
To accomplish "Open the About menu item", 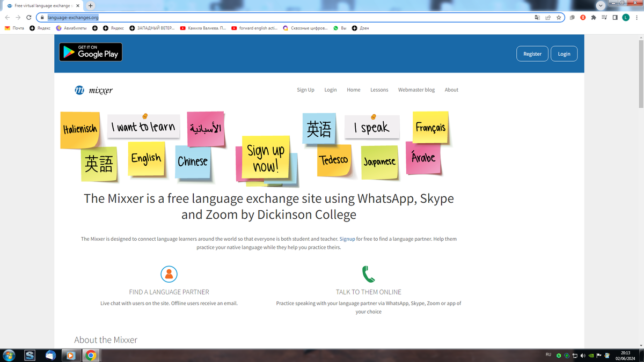I will [x=451, y=90].
